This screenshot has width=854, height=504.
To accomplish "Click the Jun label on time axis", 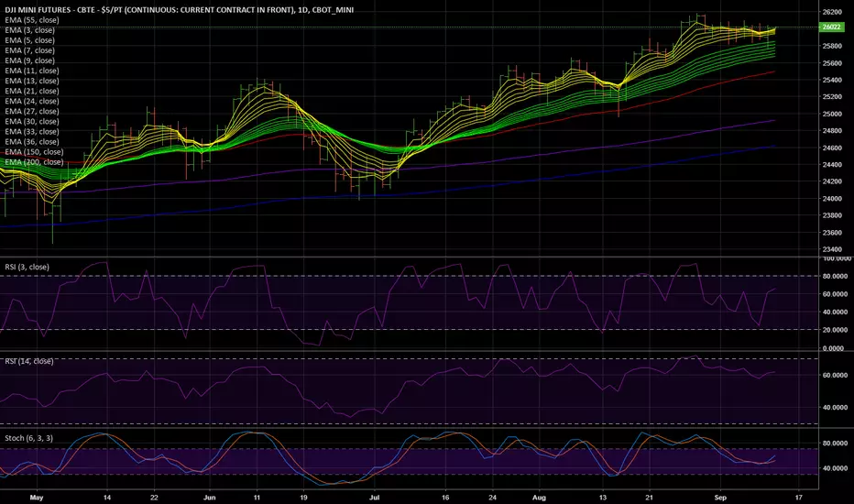I will [x=209, y=498].
